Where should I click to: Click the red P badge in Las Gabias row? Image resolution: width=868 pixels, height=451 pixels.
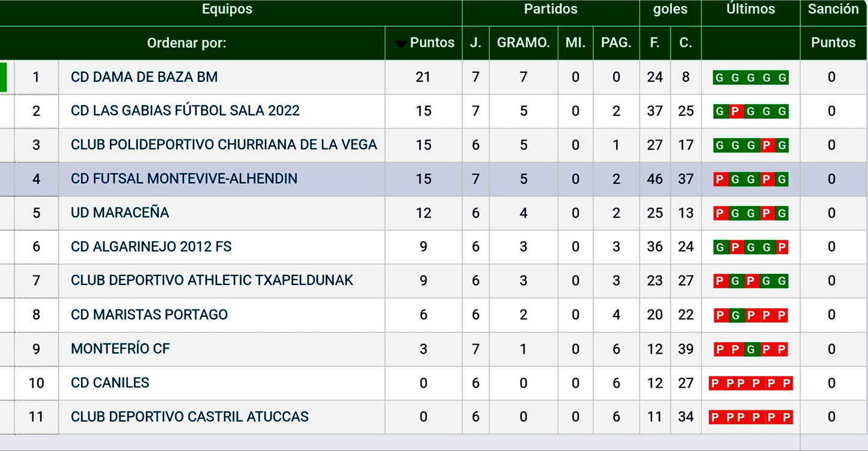click(x=735, y=111)
